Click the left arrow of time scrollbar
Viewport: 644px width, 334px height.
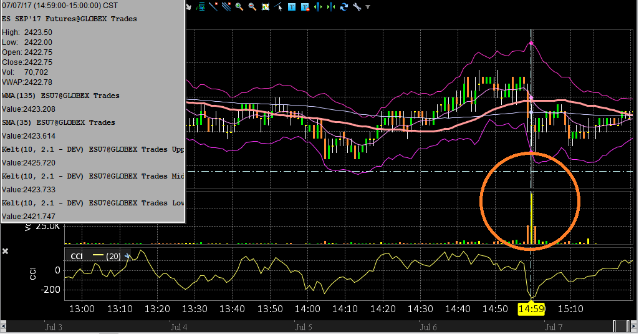[x=3, y=327]
